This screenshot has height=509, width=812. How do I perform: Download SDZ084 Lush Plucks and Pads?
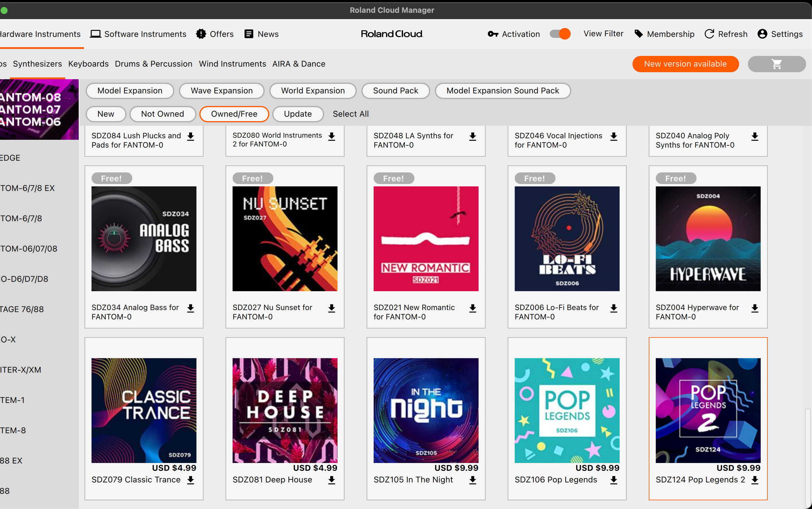(191, 137)
